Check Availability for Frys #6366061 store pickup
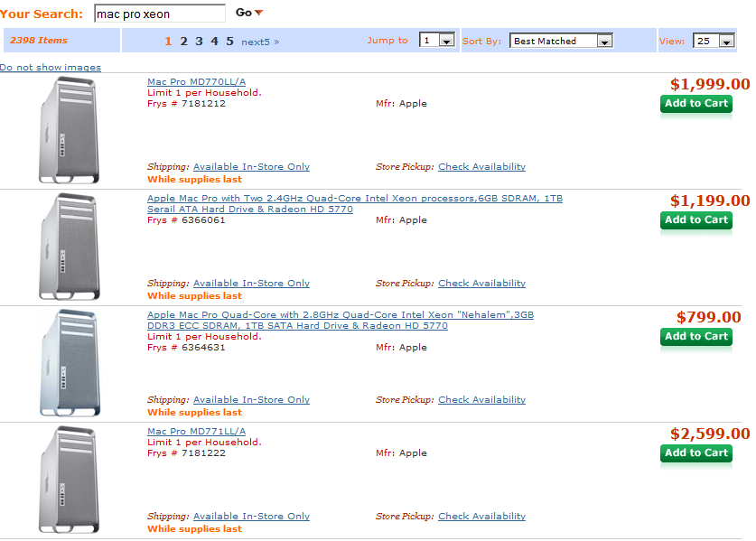This screenshot has height=541, width=756. click(481, 284)
